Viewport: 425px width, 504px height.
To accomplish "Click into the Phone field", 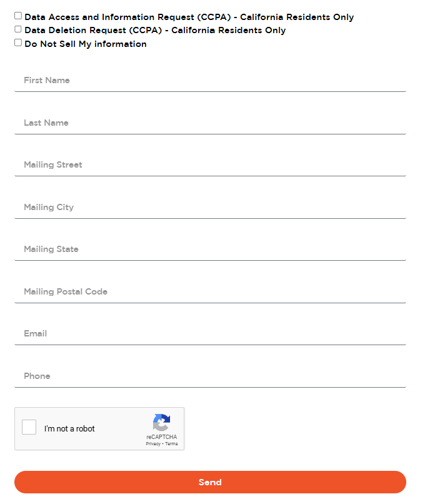I will pos(210,376).
